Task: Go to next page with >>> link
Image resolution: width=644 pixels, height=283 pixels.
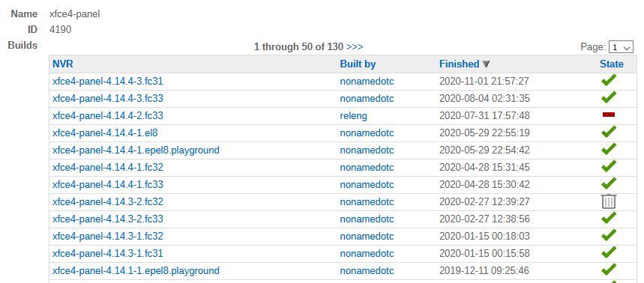Action: tap(355, 46)
